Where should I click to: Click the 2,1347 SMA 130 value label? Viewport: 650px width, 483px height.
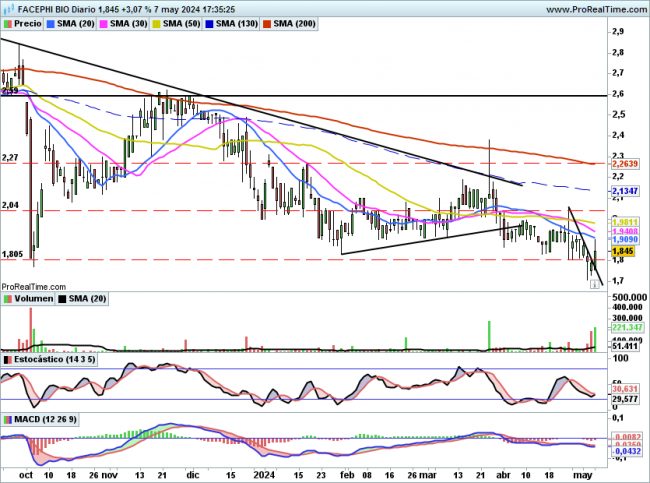coord(596,190)
